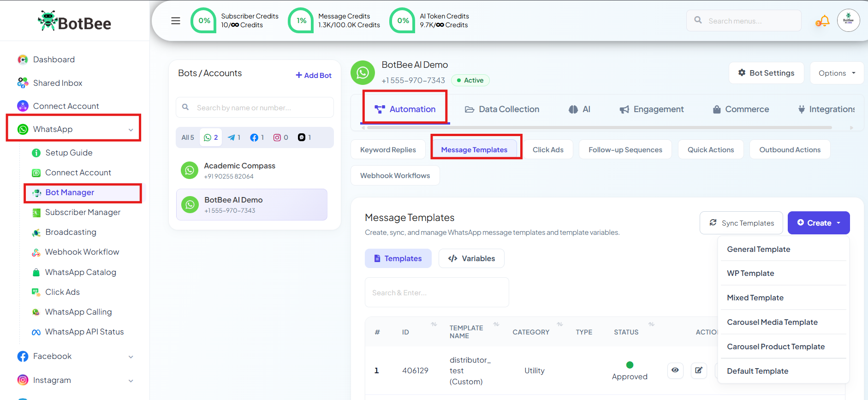Click the Add Bot link
The image size is (868, 400).
pos(314,75)
